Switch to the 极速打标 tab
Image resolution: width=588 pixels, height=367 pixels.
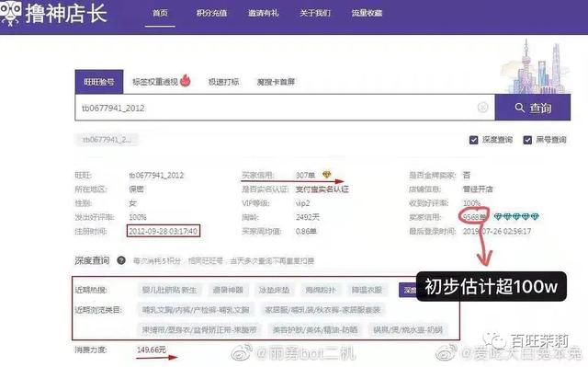pyautogui.click(x=224, y=82)
